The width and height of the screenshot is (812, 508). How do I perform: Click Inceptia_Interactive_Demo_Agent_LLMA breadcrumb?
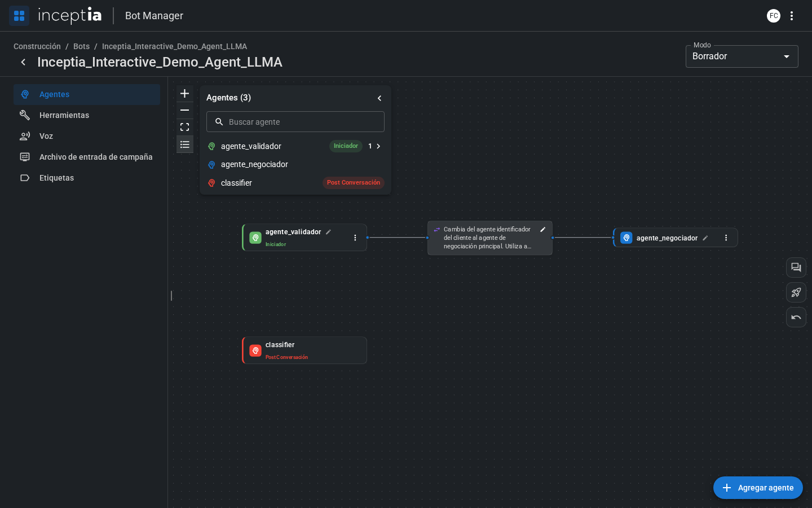click(174, 46)
